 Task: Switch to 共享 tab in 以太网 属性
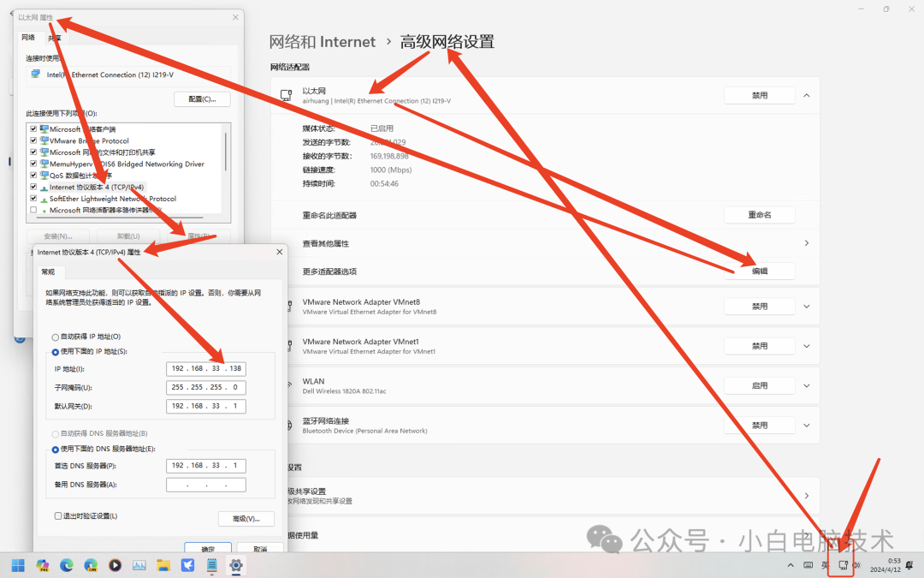[x=54, y=39]
